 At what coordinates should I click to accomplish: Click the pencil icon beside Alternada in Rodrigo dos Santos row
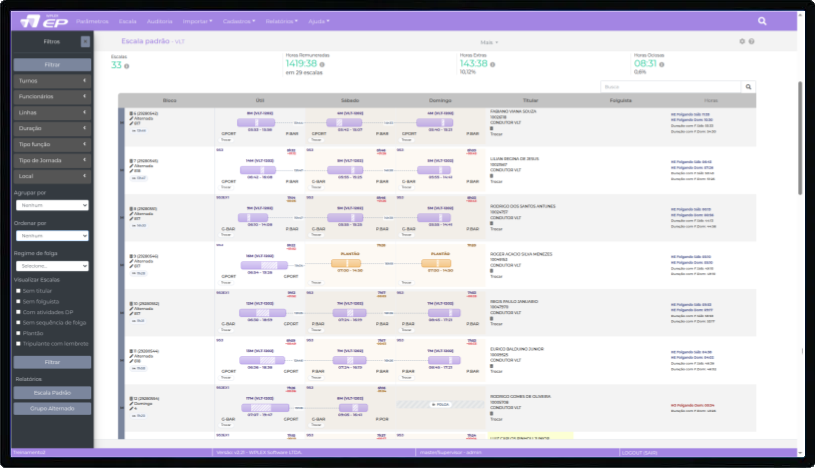(x=132, y=214)
